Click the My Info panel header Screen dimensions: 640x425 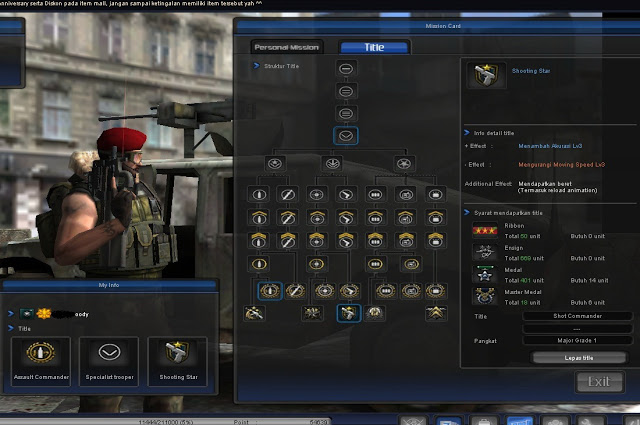coord(109,285)
